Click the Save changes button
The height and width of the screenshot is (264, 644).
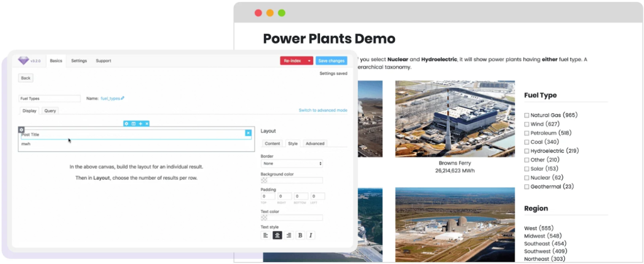tap(331, 61)
